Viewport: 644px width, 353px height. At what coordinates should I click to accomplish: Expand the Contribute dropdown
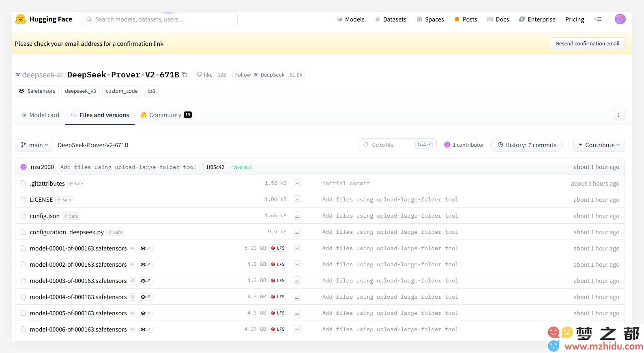pos(599,145)
